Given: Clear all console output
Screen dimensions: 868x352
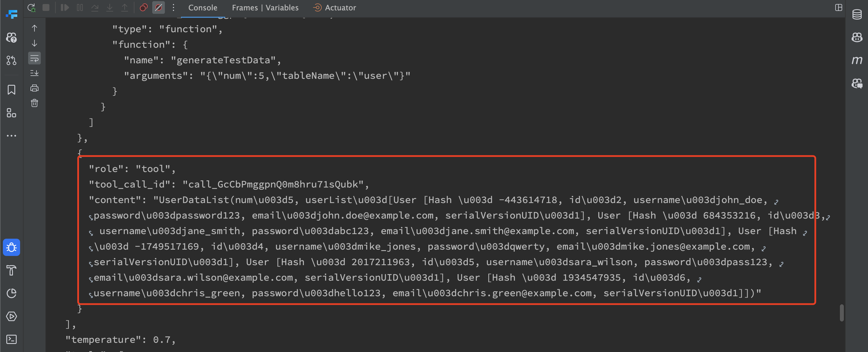Looking at the screenshot, I should pyautogui.click(x=34, y=103).
